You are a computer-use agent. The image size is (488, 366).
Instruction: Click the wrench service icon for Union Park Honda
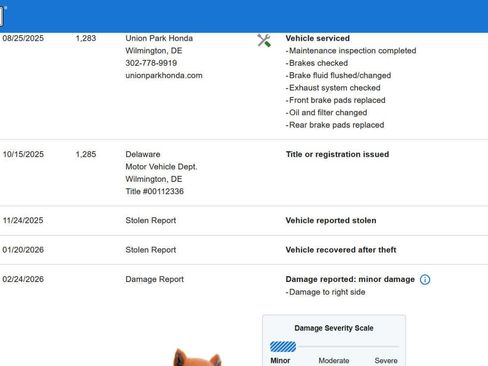[264, 41]
